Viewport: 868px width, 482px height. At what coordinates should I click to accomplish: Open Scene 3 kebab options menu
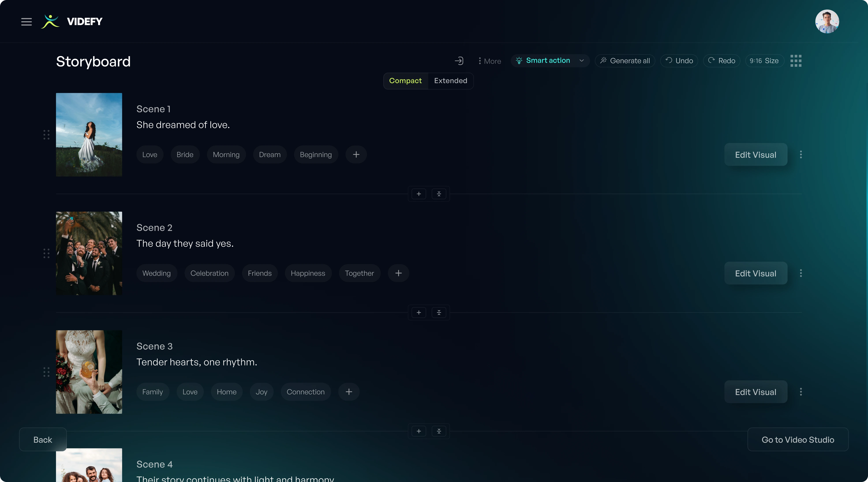click(x=801, y=392)
